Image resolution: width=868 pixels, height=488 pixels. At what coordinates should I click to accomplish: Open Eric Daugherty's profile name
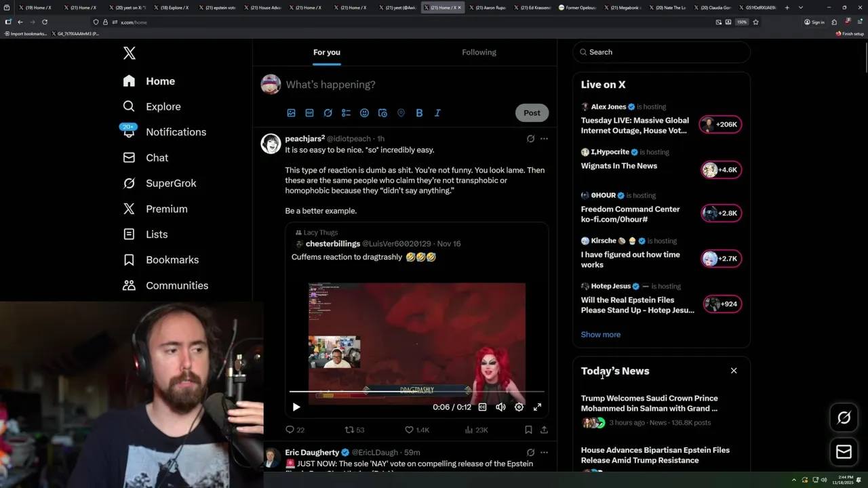[x=312, y=452]
